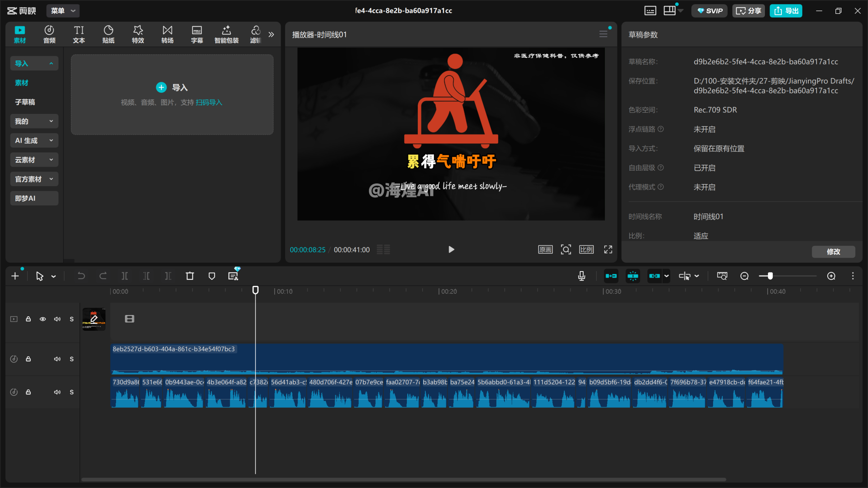868x488 pixels.
Task: Open the keyboard shortcuts icon in title bar
Action: tap(650, 11)
